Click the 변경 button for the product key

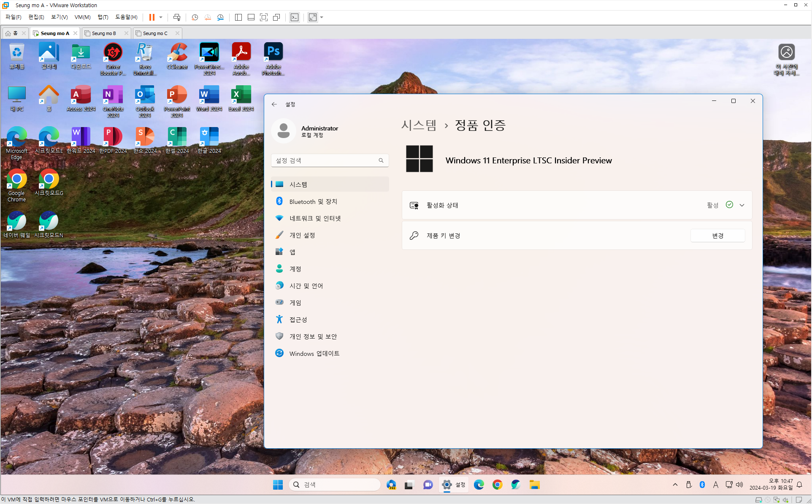pos(717,236)
